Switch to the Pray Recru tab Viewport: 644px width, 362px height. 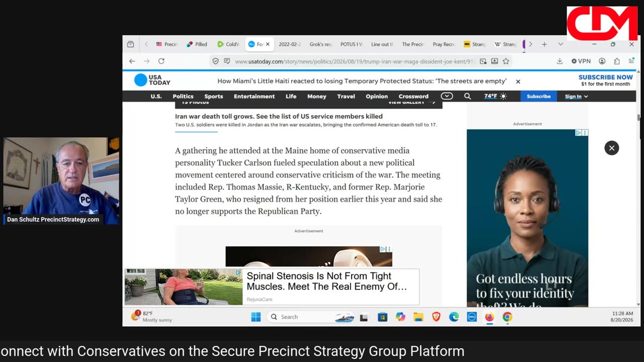(444, 44)
